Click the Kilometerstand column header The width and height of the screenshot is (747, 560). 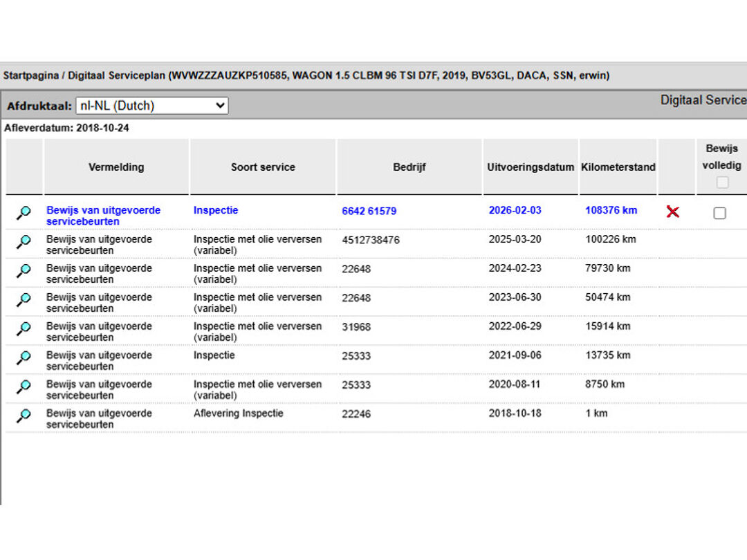pos(618,167)
